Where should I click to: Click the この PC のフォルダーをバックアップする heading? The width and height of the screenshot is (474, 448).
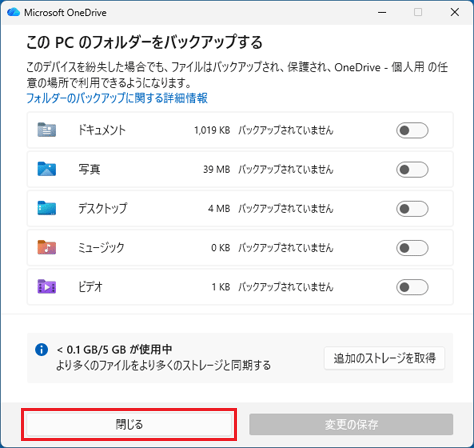pyautogui.click(x=145, y=42)
